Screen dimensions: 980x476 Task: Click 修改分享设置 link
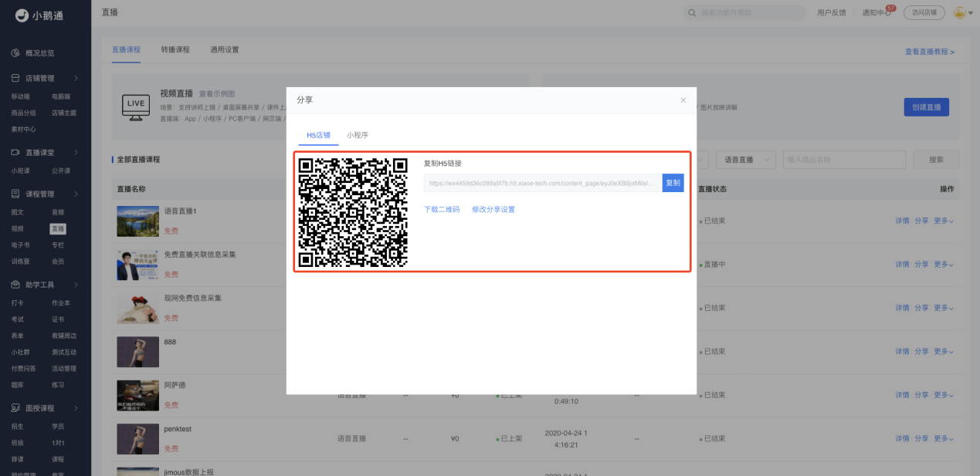tap(493, 209)
